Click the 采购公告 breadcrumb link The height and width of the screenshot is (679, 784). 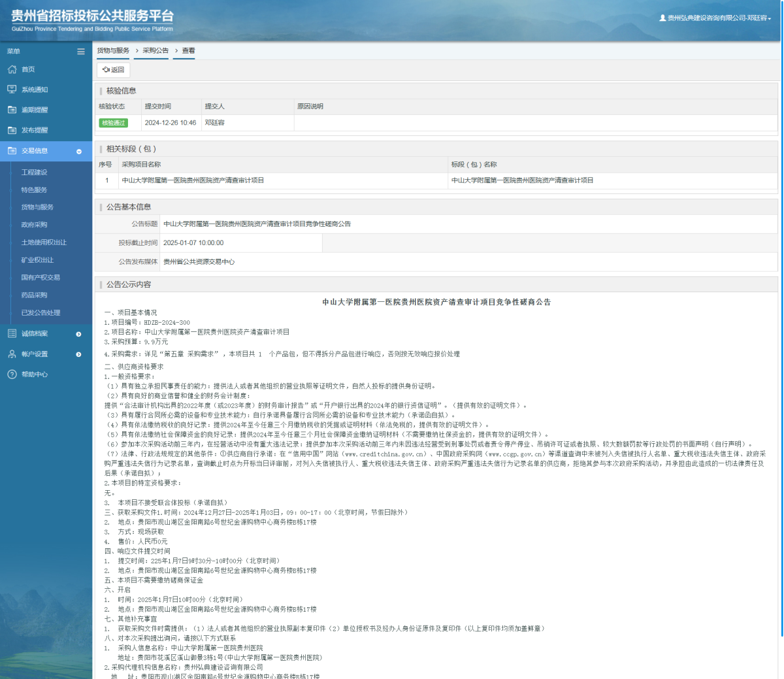tap(155, 51)
